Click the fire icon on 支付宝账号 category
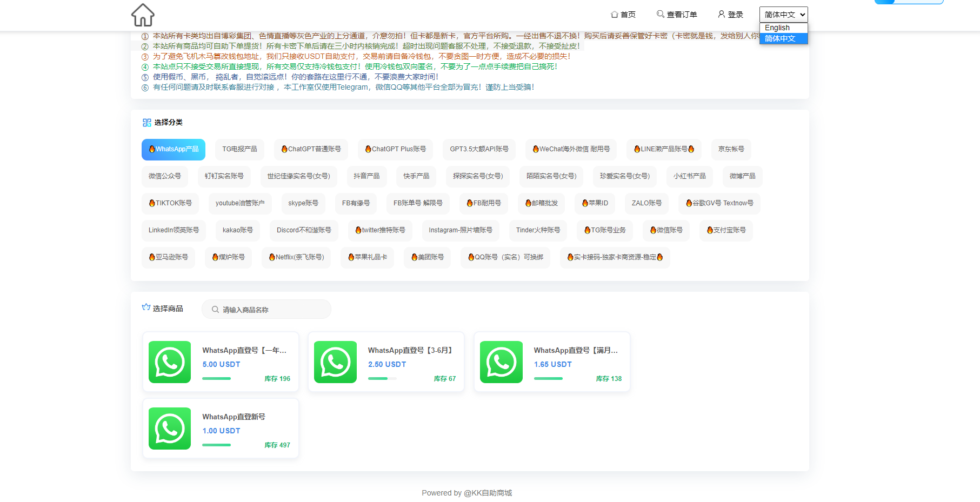Screen dimensions: 980x502 click(711, 230)
